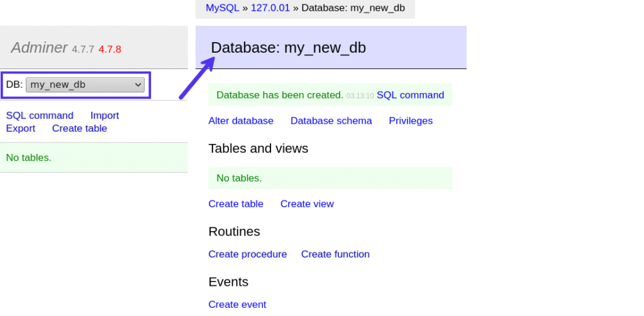The height and width of the screenshot is (316, 644).
Task: Open Export from the sidebar menu
Action: 21,128
